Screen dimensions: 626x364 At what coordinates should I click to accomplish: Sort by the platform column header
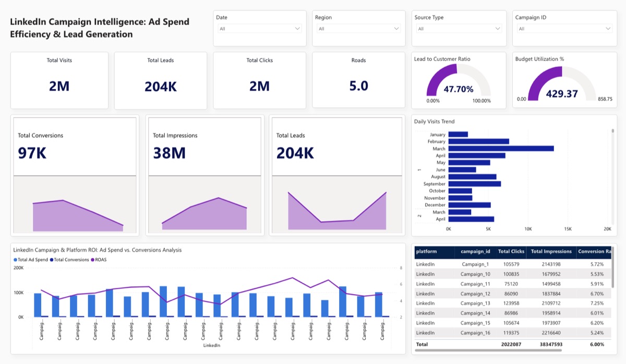(x=434, y=251)
